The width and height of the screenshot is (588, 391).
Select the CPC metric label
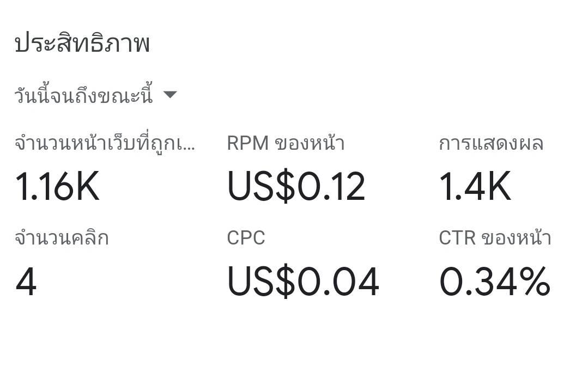246,238
